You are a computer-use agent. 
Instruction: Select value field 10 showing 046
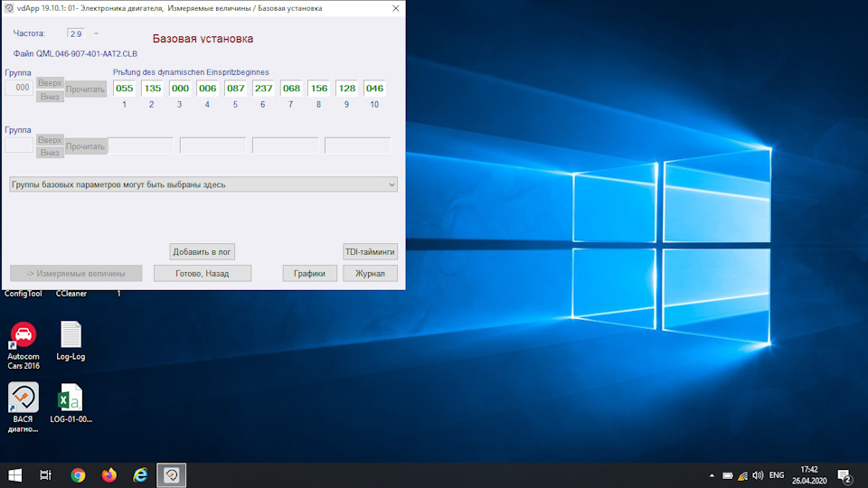click(374, 88)
